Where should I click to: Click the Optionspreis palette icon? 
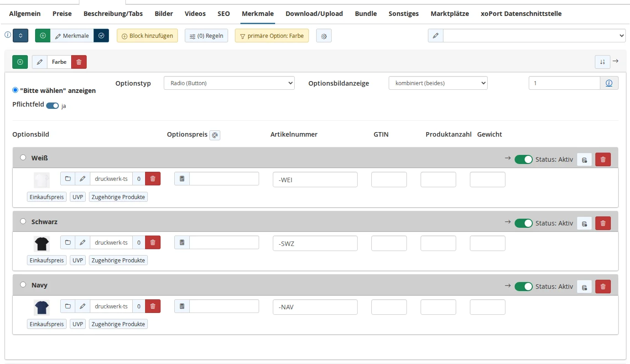pos(215,135)
